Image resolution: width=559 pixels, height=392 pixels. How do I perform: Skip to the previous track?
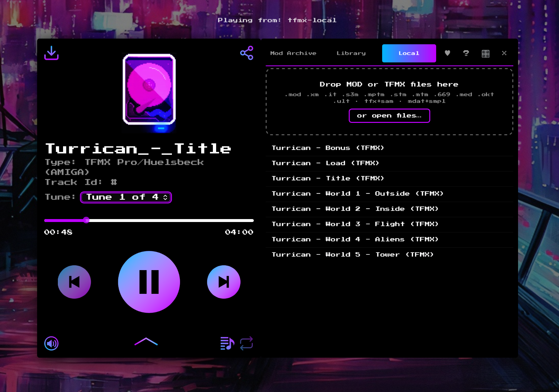tap(74, 282)
